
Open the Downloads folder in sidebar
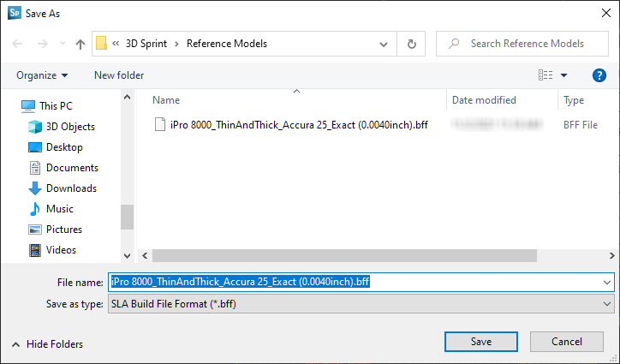click(x=71, y=188)
